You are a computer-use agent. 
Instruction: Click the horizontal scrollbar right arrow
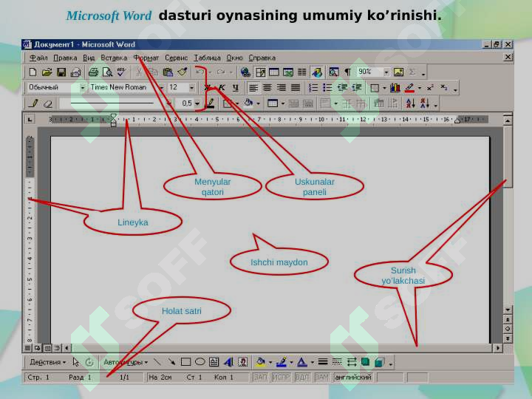(x=498, y=348)
